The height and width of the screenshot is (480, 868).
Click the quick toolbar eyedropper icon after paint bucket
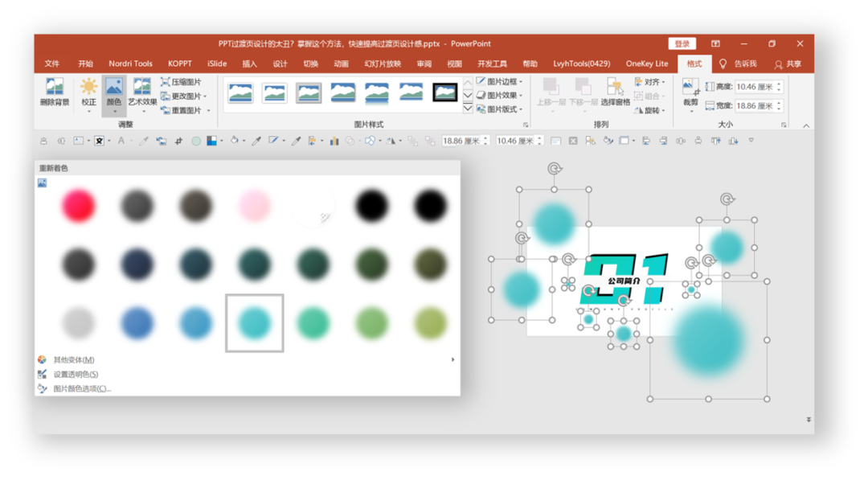coord(256,142)
